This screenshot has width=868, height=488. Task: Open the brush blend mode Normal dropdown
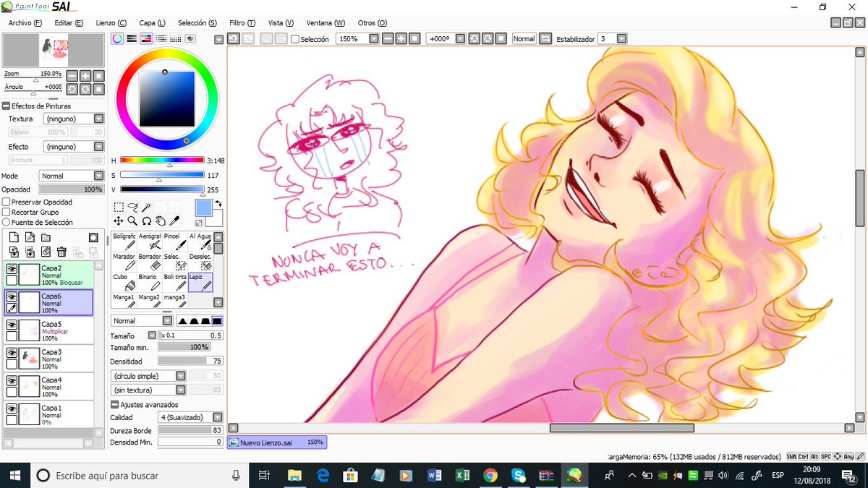click(142, 320)
